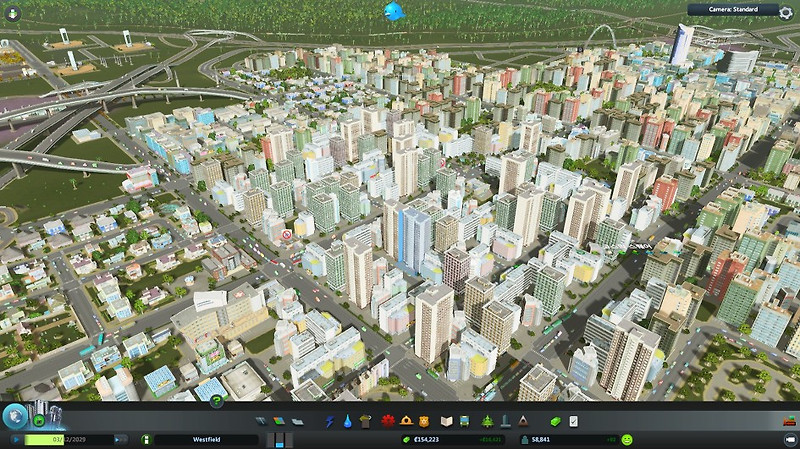This screenshot has height=449, width=800.
Task: Toggle the simulation play/pause button
Action: pos(16,439)
